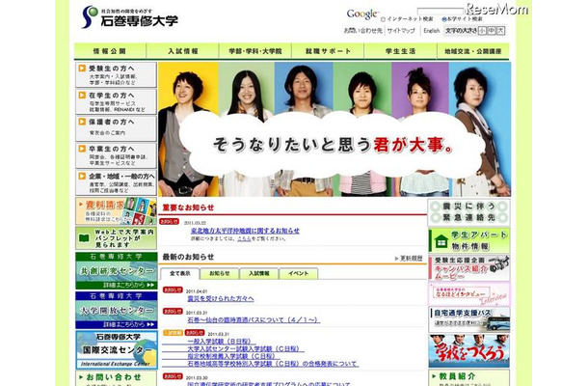Open the 学生アパート物件情報 text

pyautogui.click(x=479, y=240)
